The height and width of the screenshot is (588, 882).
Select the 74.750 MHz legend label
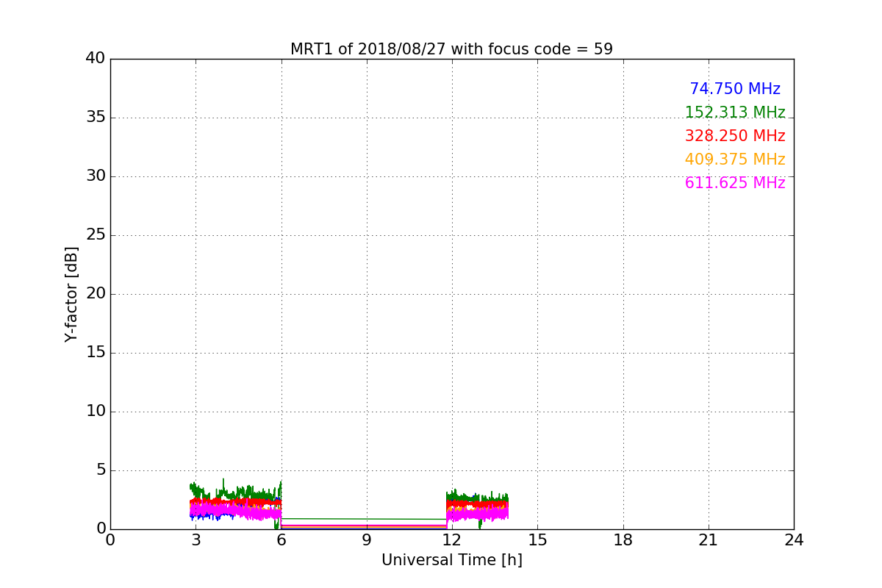point(735,89)
